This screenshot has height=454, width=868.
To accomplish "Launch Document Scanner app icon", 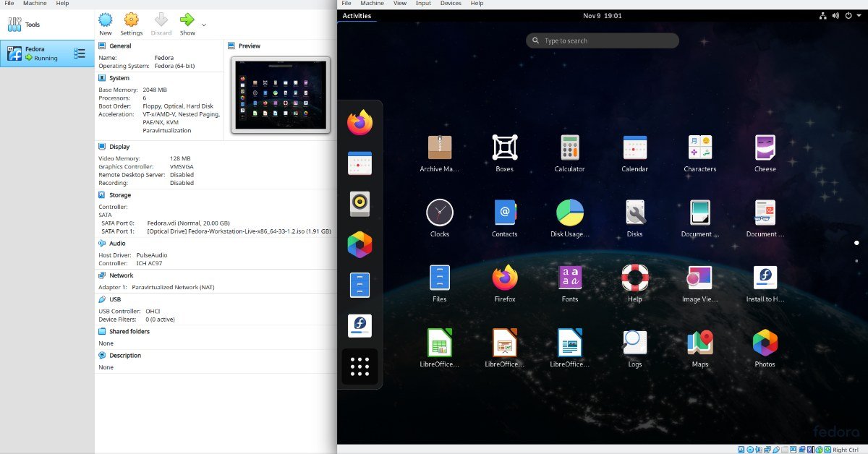I will (x=700, y=213).
